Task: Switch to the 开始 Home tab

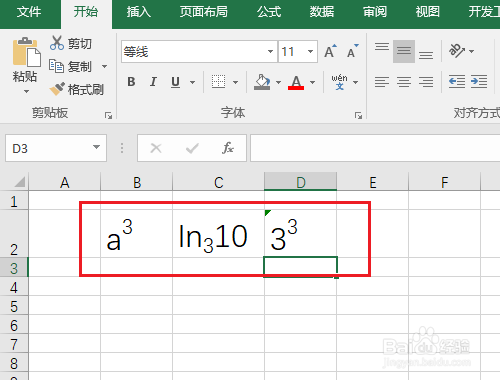Action: pos(86,12)
